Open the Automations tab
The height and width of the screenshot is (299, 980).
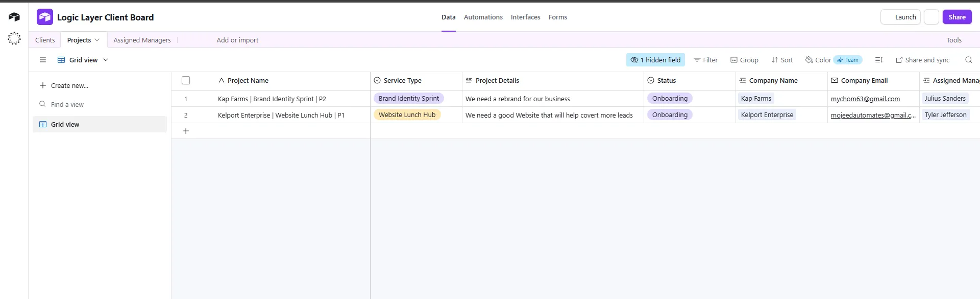(x=483, y=17)
